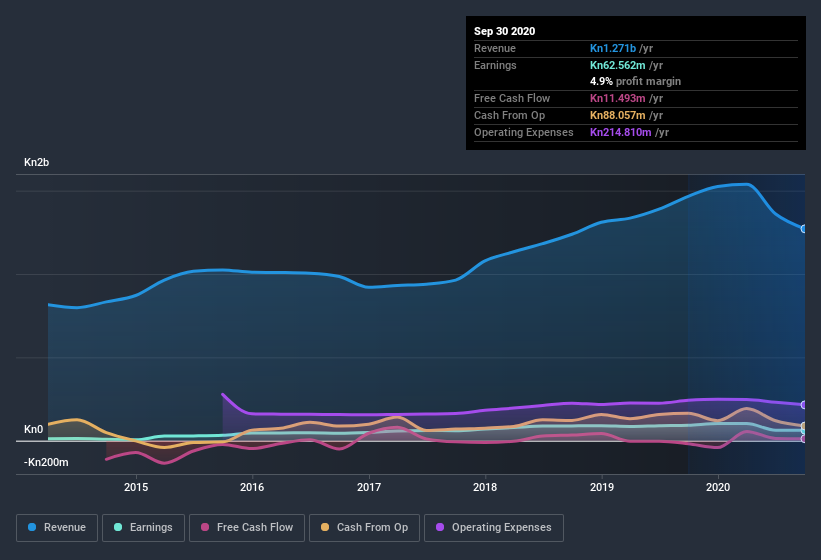821x560 pixels.
Task: Click the Kn2b y-axis label
Action: (38, 162)
